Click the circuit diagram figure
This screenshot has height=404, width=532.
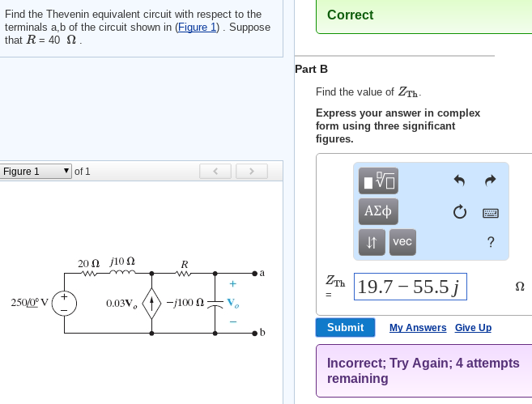138,298
